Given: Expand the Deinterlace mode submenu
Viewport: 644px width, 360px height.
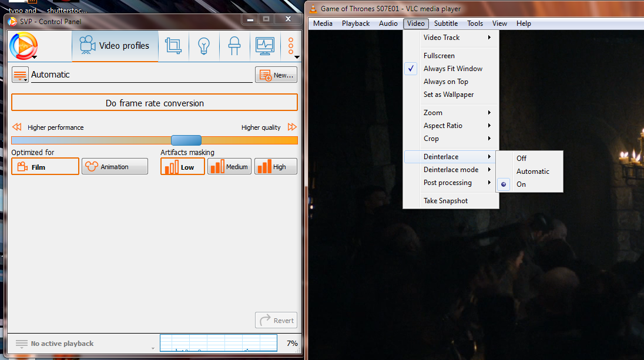Looking at the screenshot, I should tap(451, 170).
